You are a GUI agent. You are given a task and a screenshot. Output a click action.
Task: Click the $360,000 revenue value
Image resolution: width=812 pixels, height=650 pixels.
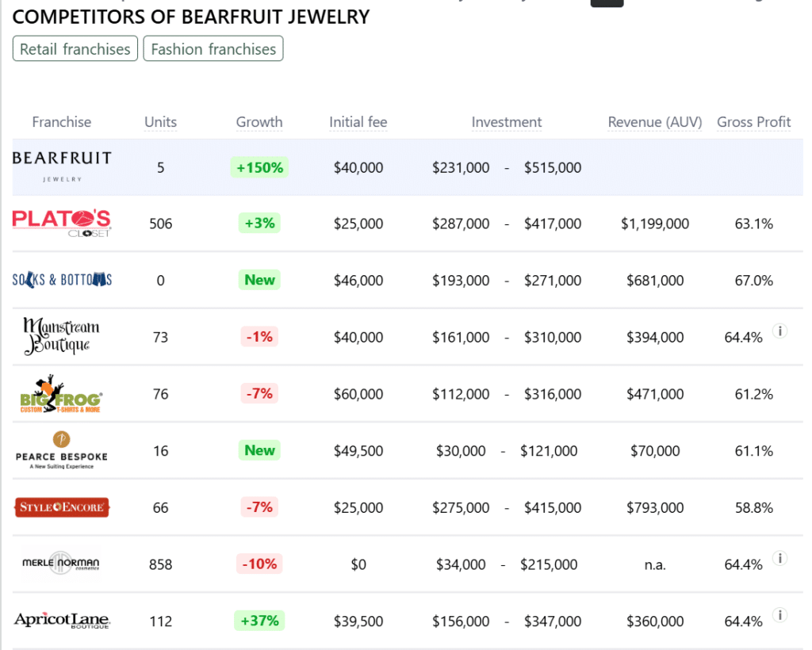pos(655,621)
